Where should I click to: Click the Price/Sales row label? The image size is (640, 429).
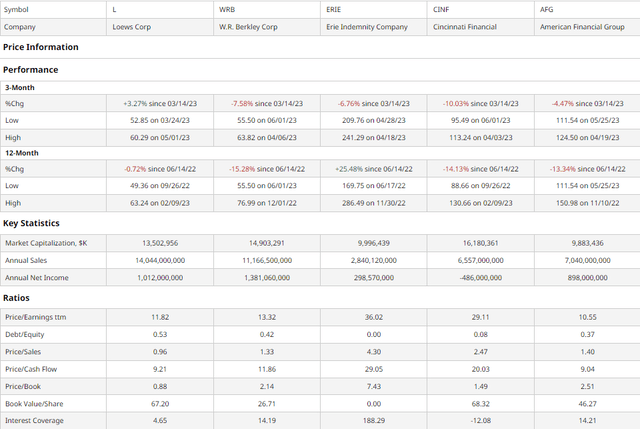pyautogui.click(x=23, y=352)
